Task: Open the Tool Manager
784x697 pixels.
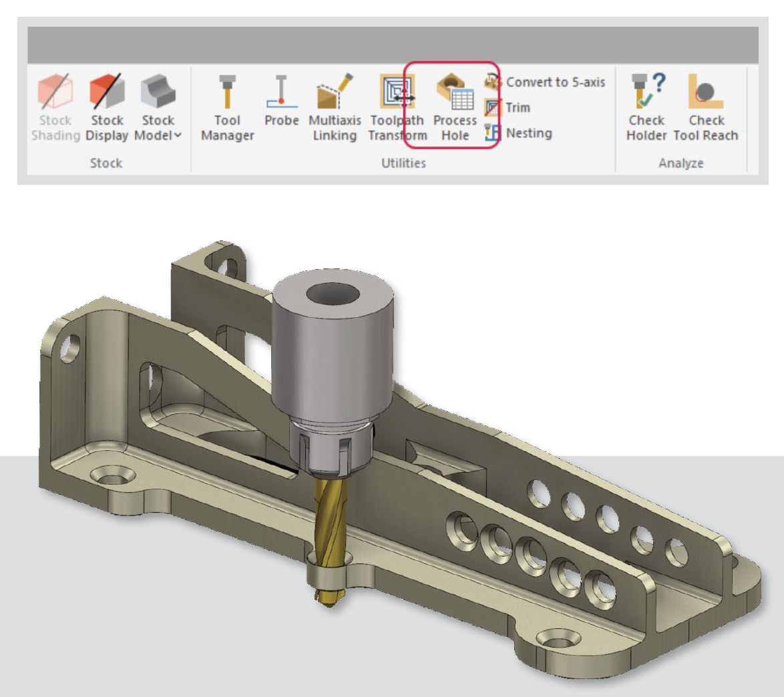Action: click(228, 107)
